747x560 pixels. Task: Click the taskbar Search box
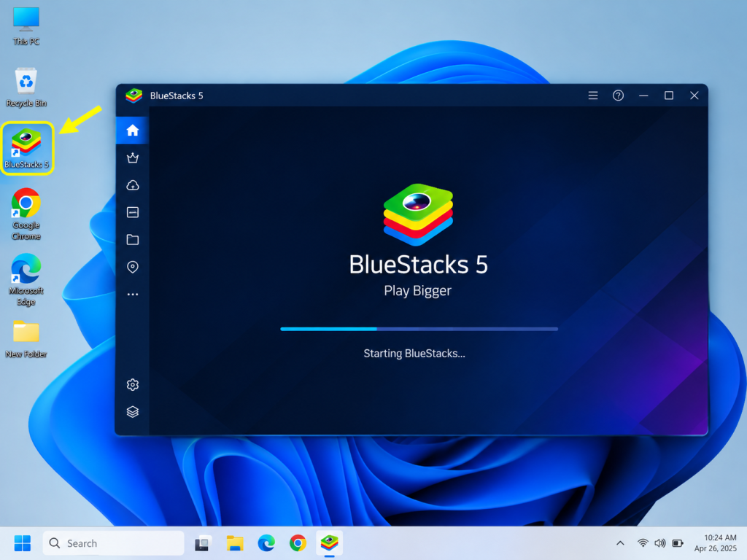pos(113,542)
